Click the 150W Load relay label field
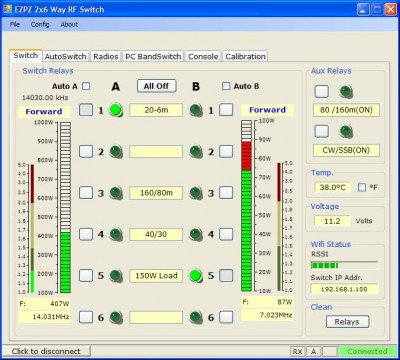 click(x=156, y=276)
